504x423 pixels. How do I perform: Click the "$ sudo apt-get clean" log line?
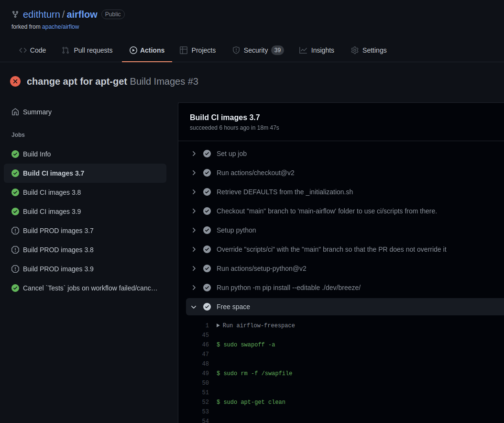click(251, 402)
